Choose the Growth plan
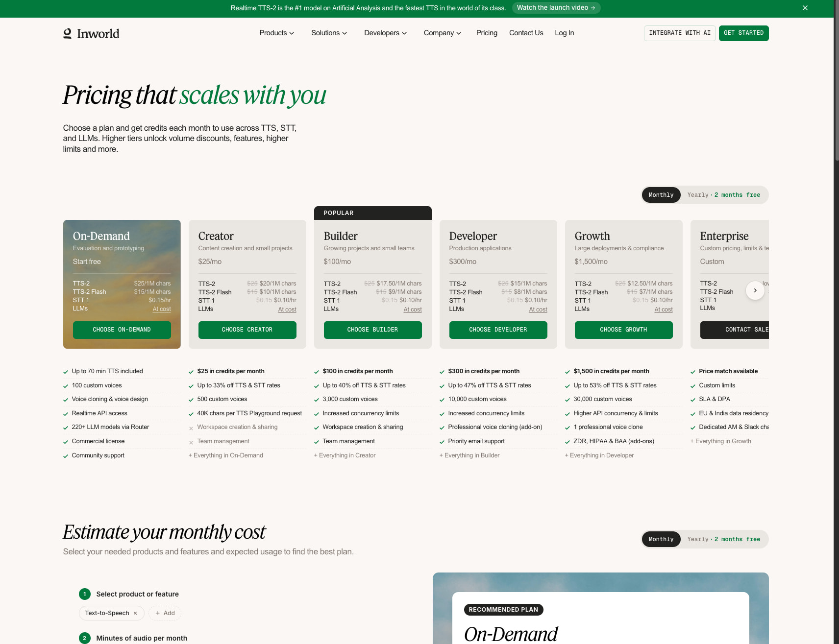839x644 pixels. 624,330
